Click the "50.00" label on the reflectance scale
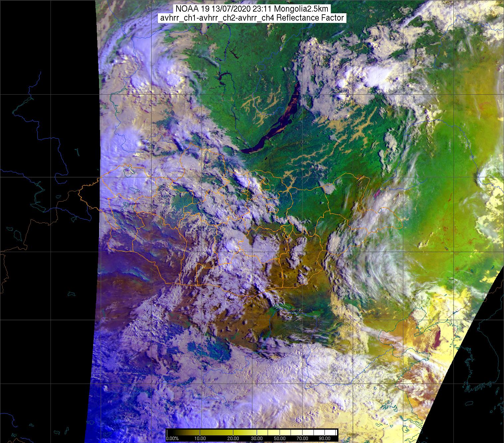 click(x=280, y=438)
